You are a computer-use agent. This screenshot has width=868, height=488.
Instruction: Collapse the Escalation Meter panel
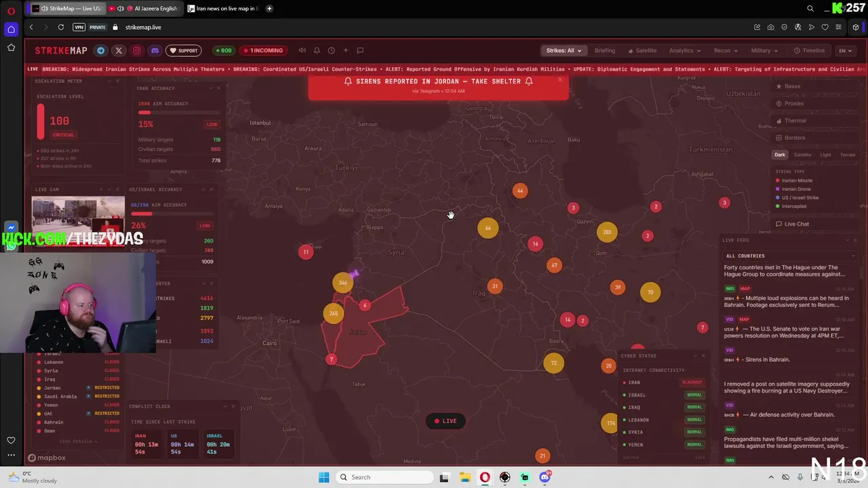(110, 81)
